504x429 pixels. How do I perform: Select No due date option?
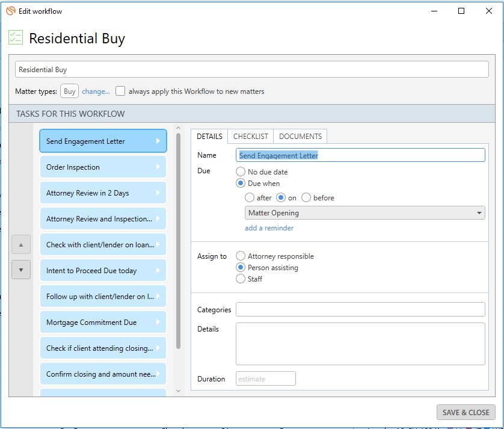tap(241, 171)
